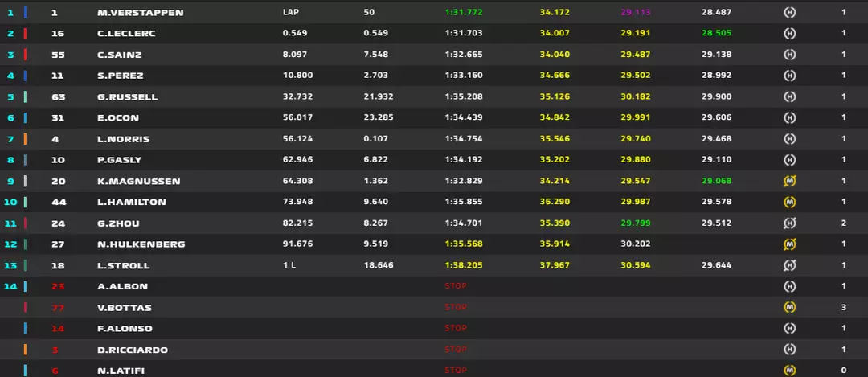Click Zhou's hard tyre icon

click(x=790, y=223)
